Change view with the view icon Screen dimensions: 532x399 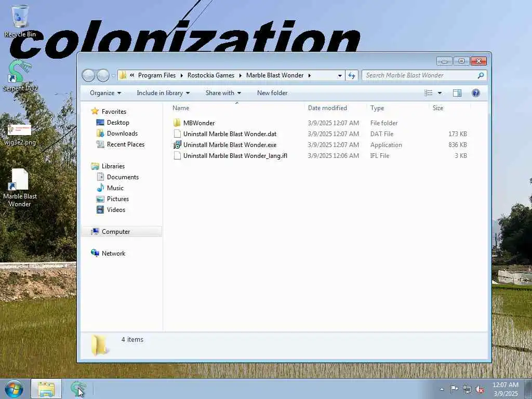pos(429,93)
